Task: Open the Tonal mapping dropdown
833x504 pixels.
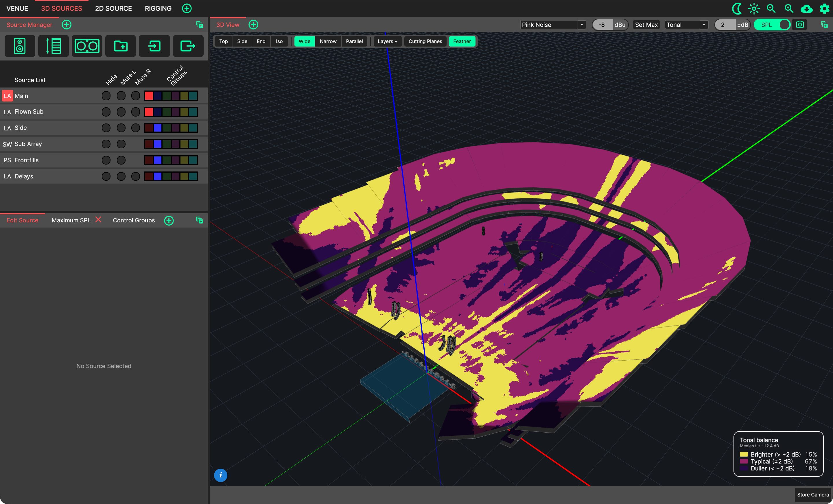Action: (686, 25)
